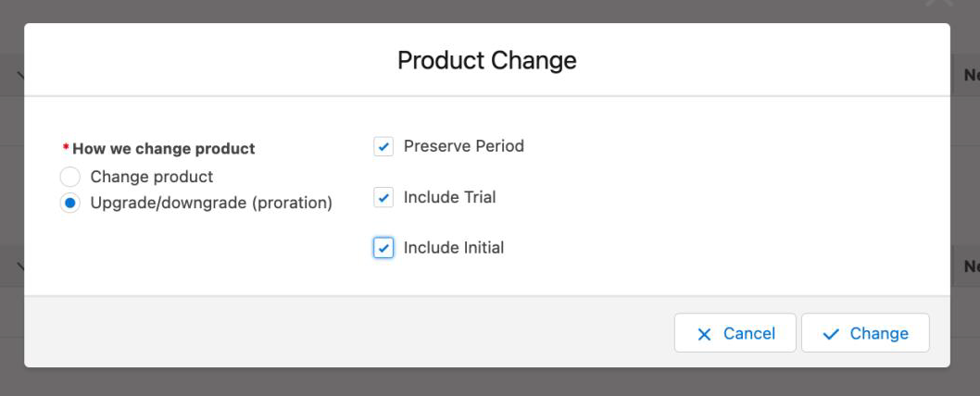
Task: Collapse the upper row chevron behind the dialog
Action: 19,76
